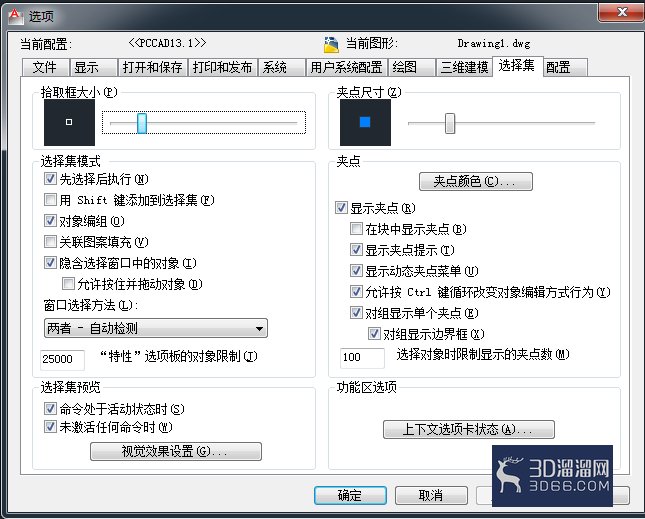Expand the 窗口选择方法 dropdown
Screen dimensions: 645x519
coord(156,328)
